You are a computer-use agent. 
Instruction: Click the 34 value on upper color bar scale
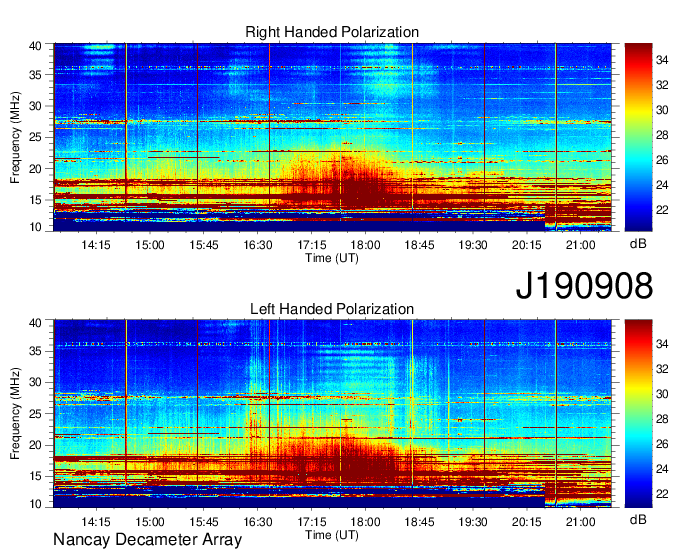tap(662, 60)
